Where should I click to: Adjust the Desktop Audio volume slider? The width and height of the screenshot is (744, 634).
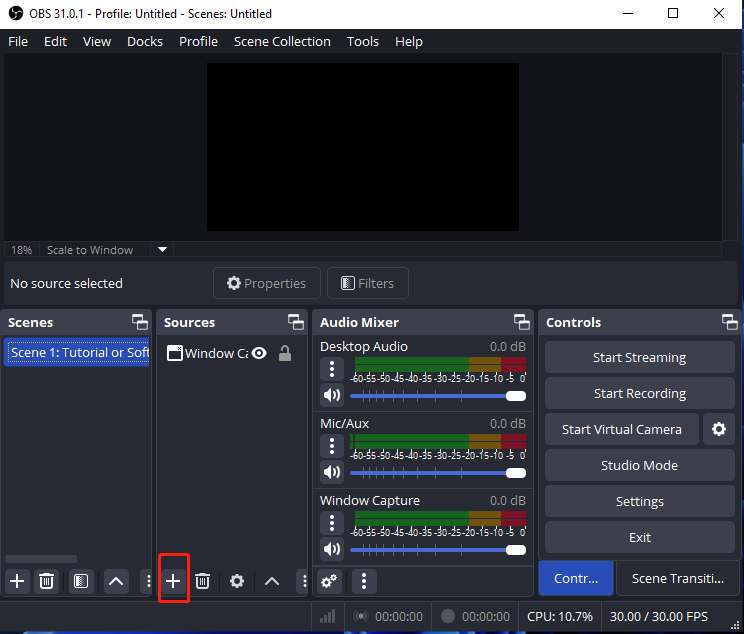(437, 396)
